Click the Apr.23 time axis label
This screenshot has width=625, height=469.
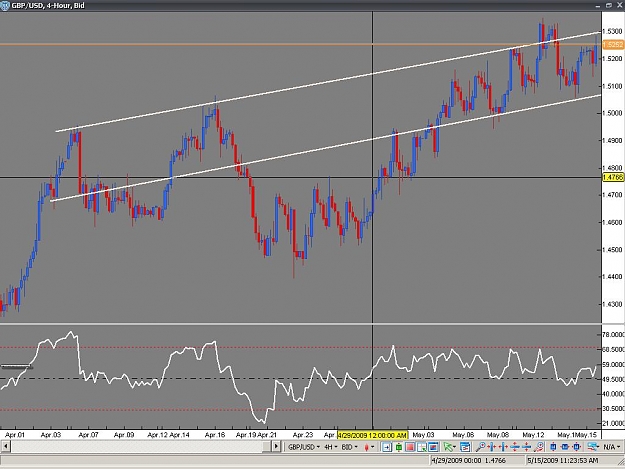coord(303,435)
